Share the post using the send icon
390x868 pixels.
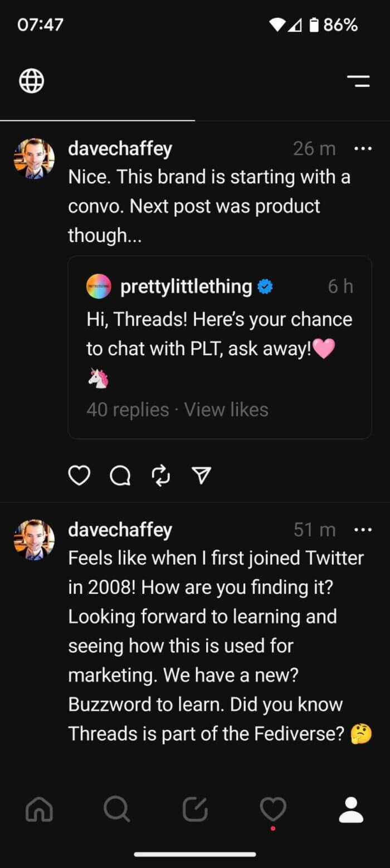[x=201, y=475]
